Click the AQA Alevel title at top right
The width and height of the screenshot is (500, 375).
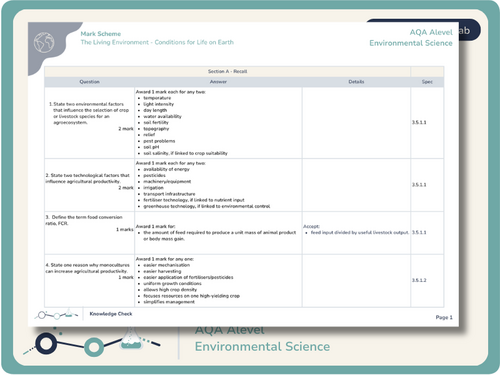(x=431, y=32)
